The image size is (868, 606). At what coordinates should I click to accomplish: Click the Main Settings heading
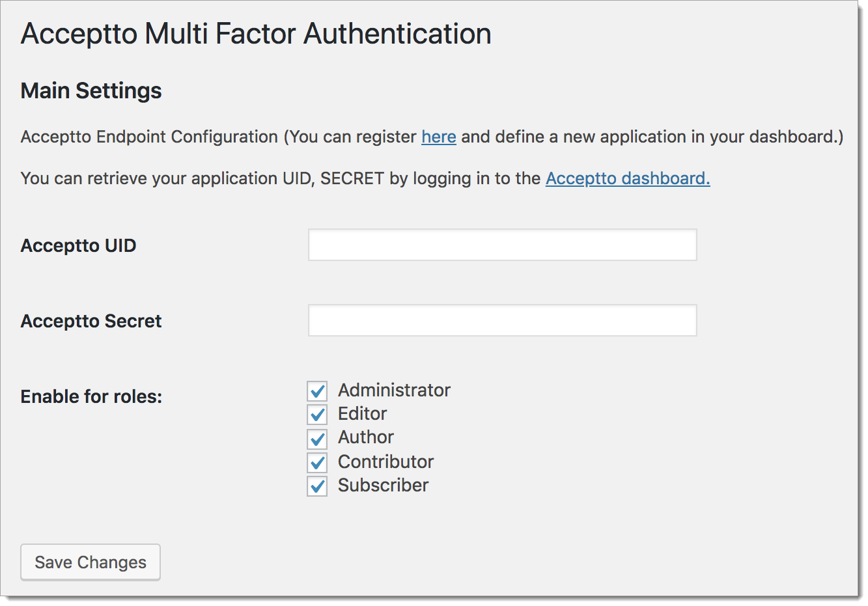[x=91, y=90]
